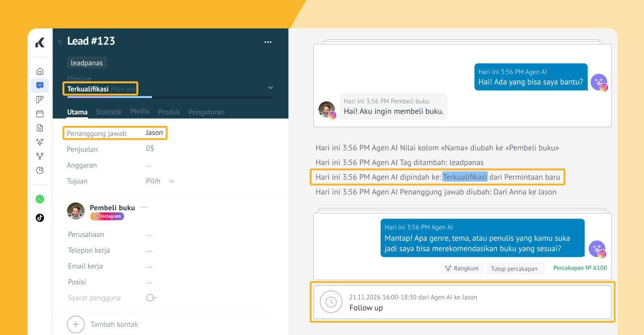Switch to the Produk tab

point(169,112)
